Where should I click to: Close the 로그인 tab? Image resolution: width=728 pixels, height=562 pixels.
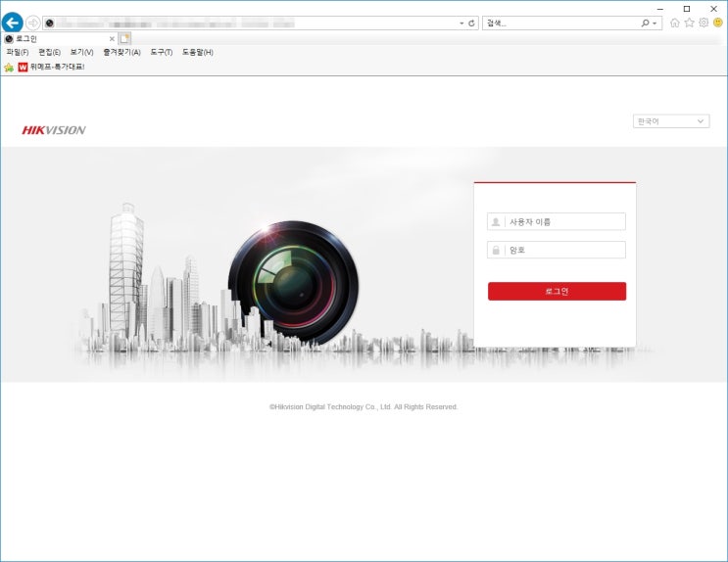point(112,39)
